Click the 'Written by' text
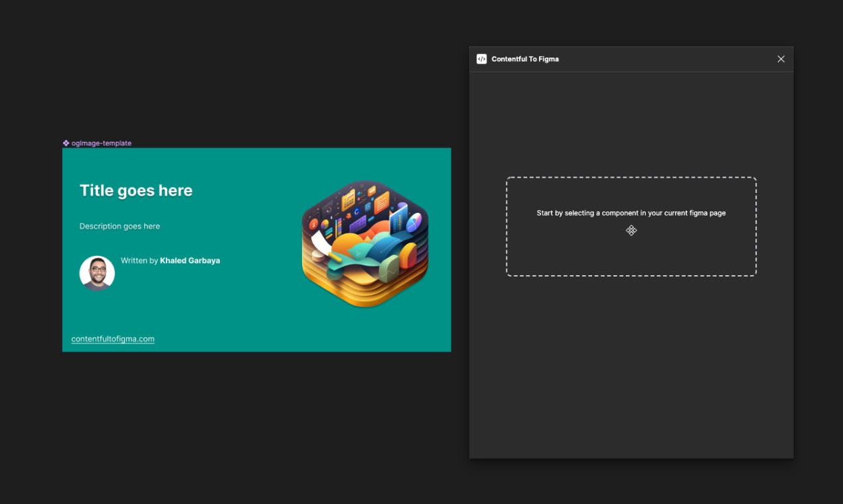The width and height of the screenshot is (843, 504). 139,261
